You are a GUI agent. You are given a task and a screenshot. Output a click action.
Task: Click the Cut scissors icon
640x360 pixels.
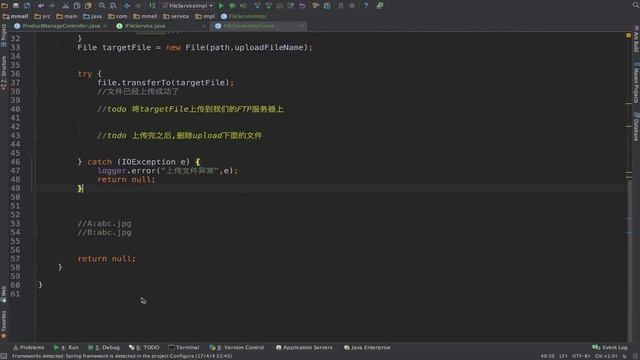(65, 6)
